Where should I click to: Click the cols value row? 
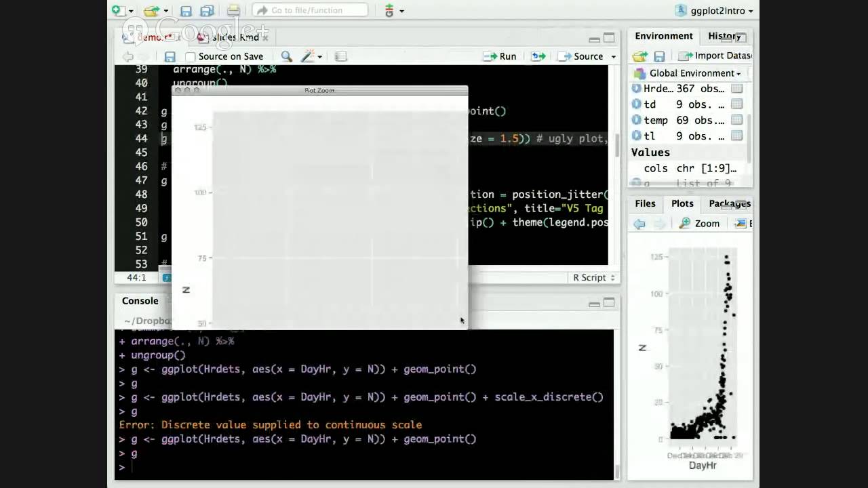pyautogui.click(x=688, y=168)
